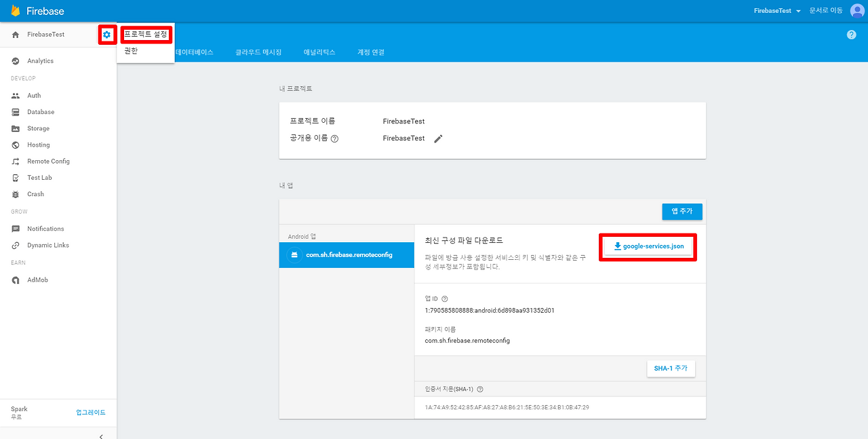Screen dimensions: 868x439
Task: Click the AdMob logo icon
Action: coord(16,280)
